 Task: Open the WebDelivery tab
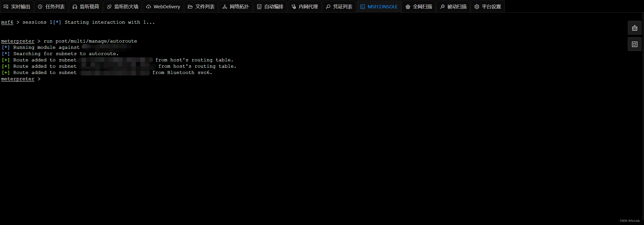pyautogui.click(x=163, y=7)
